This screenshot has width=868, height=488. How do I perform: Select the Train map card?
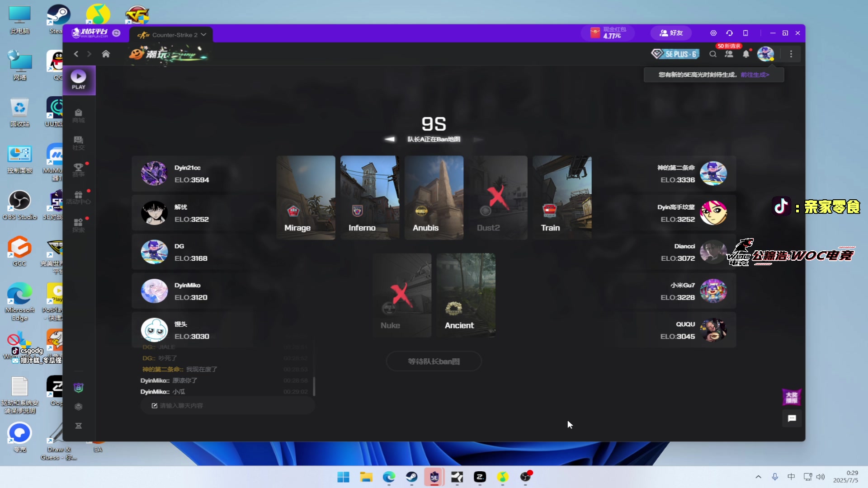(x=562, y=197)
